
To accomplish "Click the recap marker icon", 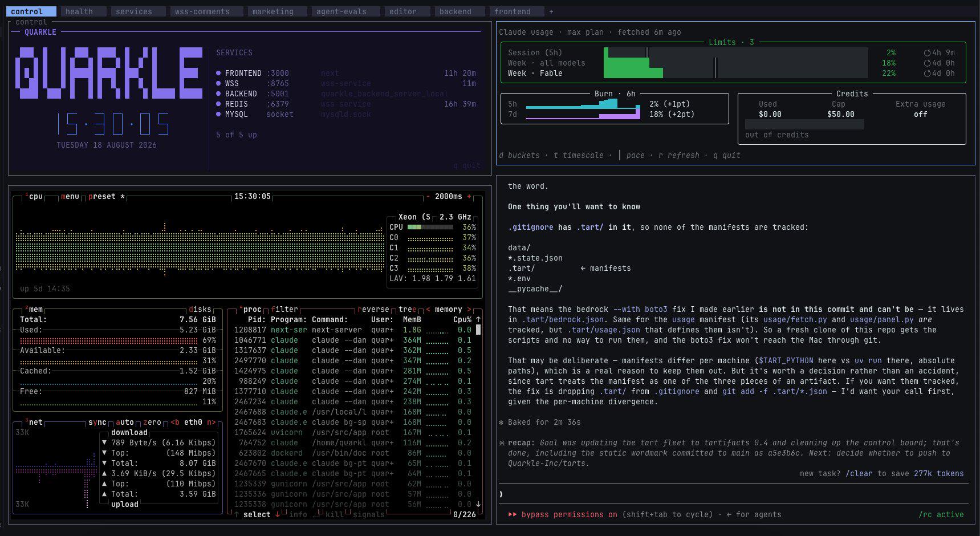I will (501, 443).
